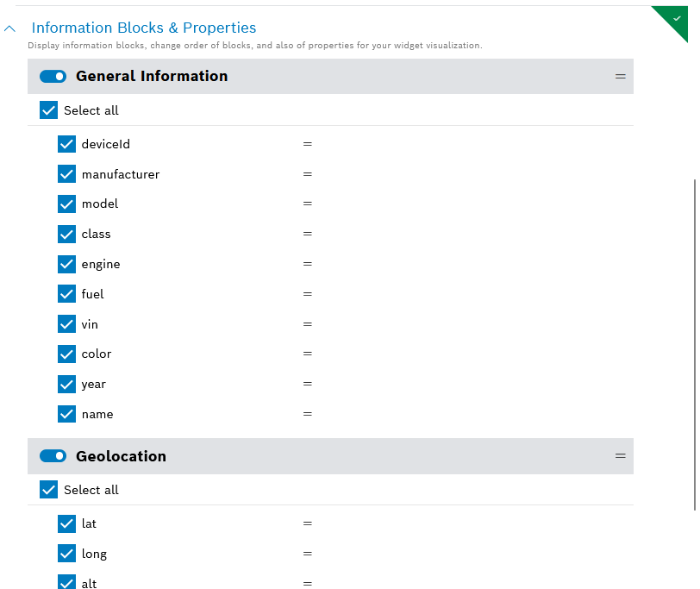Uncheck the fuel checkbox
700x589 pixels.
[67, 294]
